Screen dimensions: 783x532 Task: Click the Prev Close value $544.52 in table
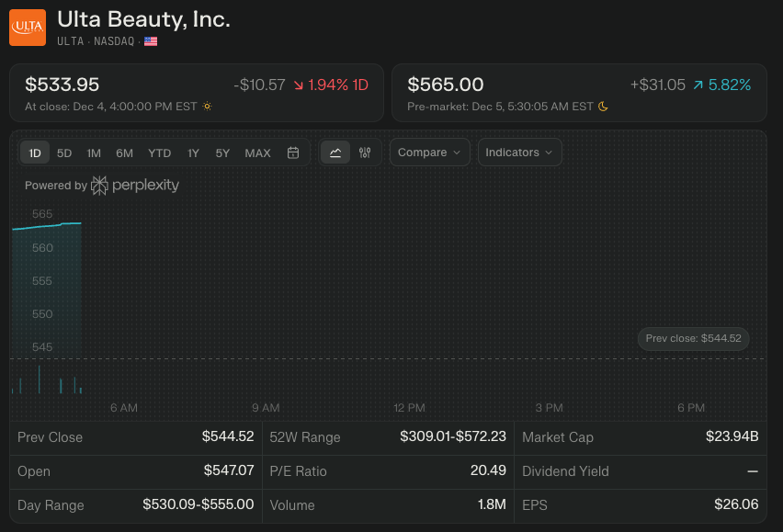(x=228, y=436)
